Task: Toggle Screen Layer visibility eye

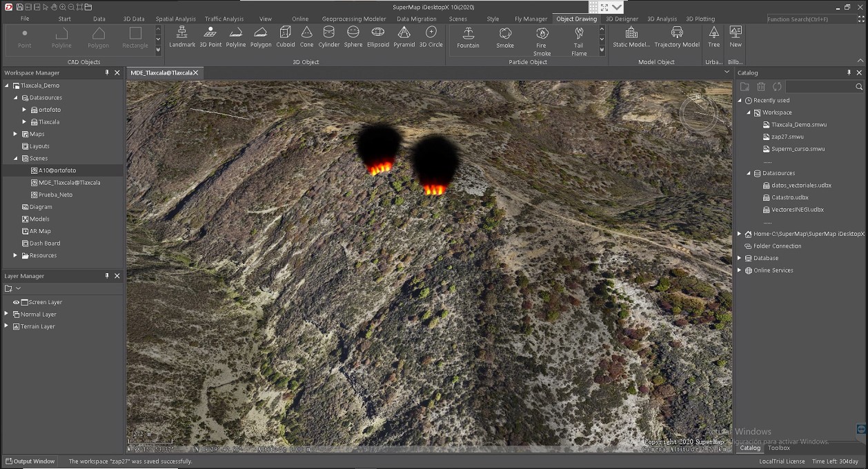Action: (x=17, y=302)
